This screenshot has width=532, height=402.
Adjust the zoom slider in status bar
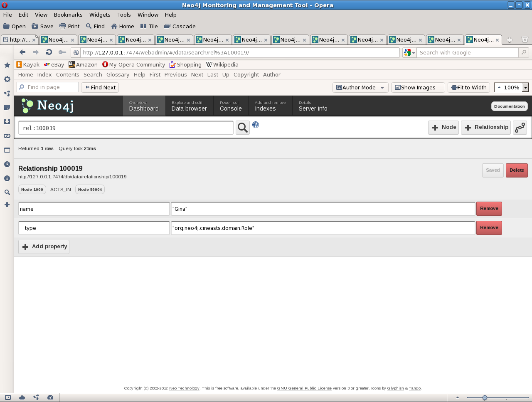[x=485, y=398]
